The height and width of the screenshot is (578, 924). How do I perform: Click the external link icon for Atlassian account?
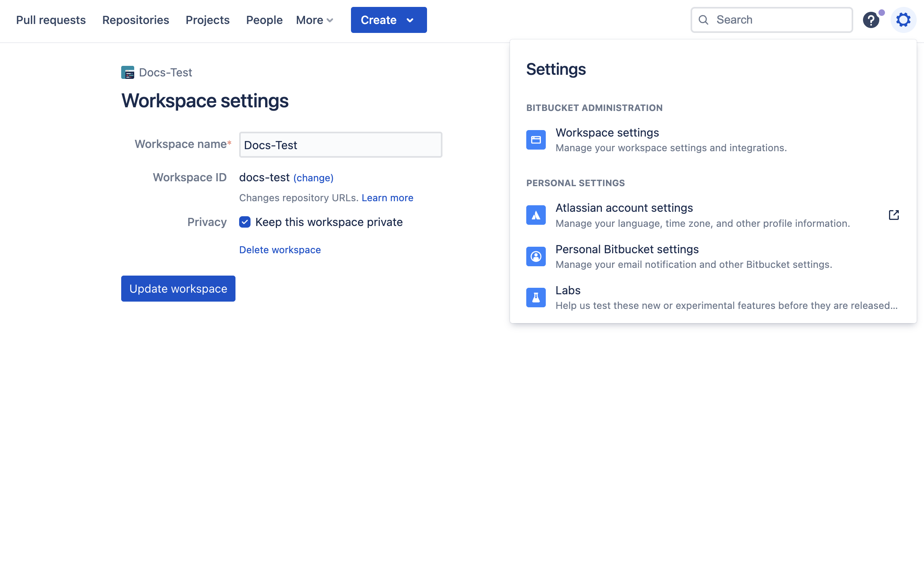[894, 215]
